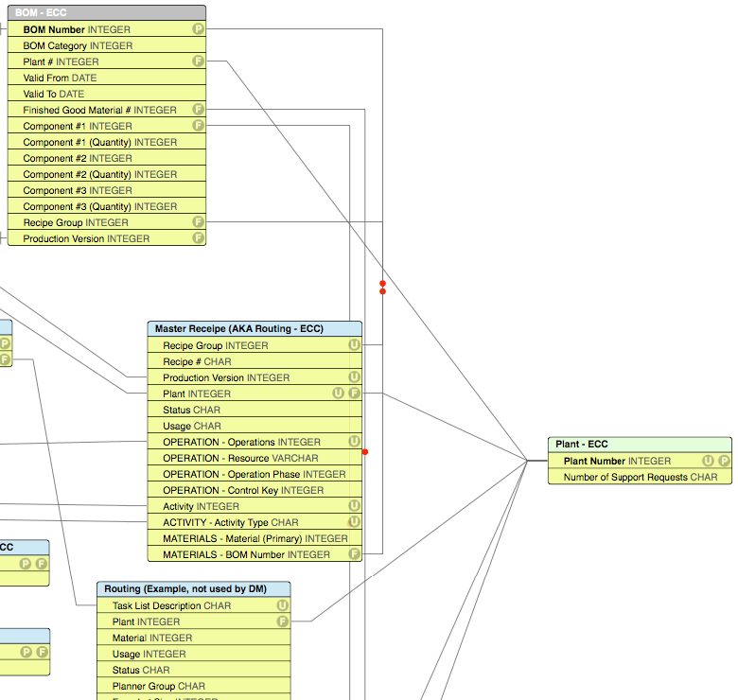Click primary key badge on Plant Number row
The height and width of the screenshot is (700, 738).
coord(724,461)
